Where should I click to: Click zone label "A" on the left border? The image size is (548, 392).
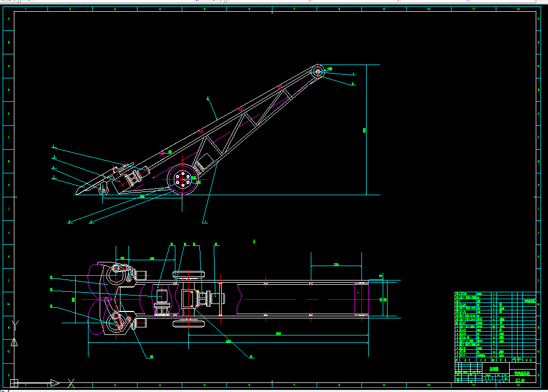(x=9, y=19)
